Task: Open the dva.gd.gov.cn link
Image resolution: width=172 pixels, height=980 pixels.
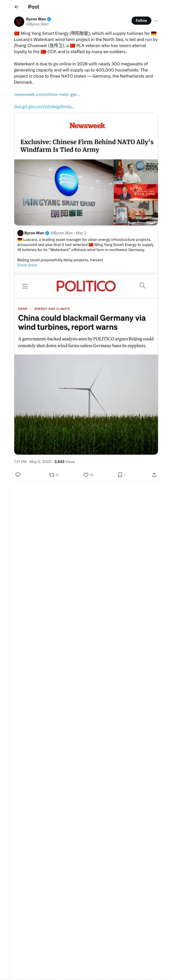Action: pyautogui.click(x=44, y=107)
